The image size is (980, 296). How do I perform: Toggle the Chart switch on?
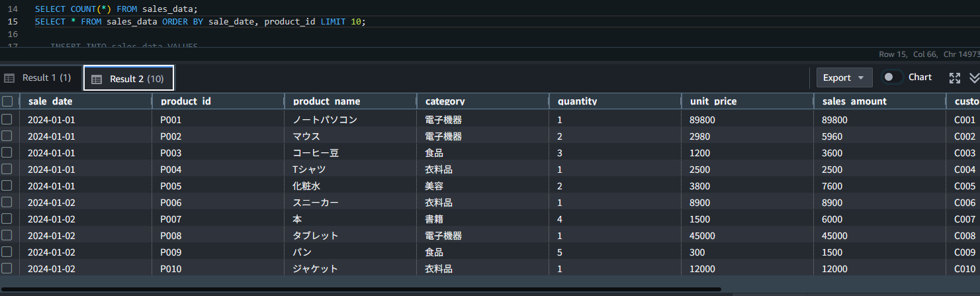[x=893, y=77]
